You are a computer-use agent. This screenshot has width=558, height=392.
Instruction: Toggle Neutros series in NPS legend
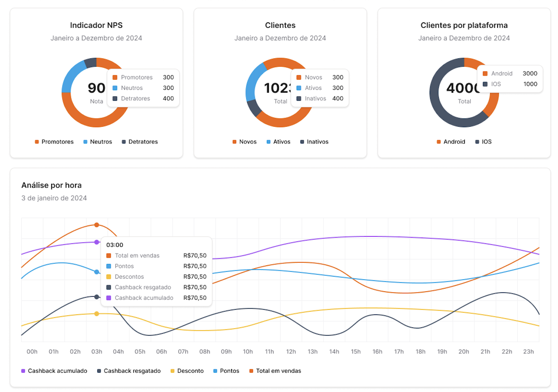coord(98,142)
